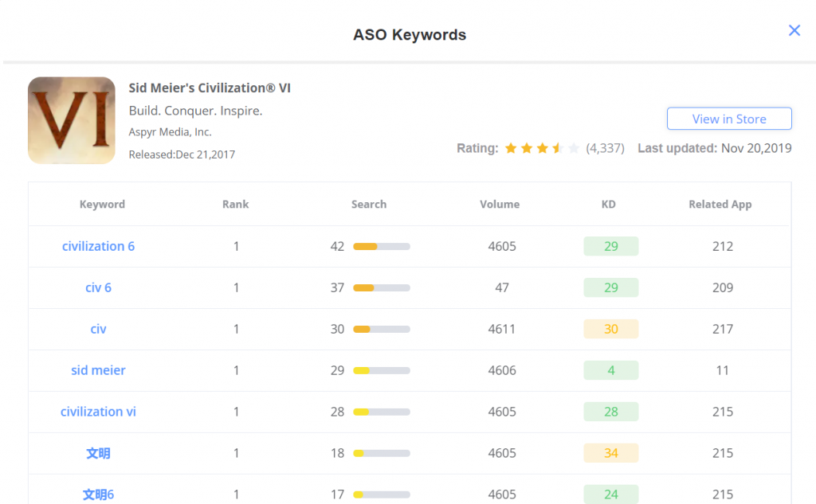Click the Sid Meier's Civilization VI title
The width and height of the screenshot is (816, 504).
(210, 88)
